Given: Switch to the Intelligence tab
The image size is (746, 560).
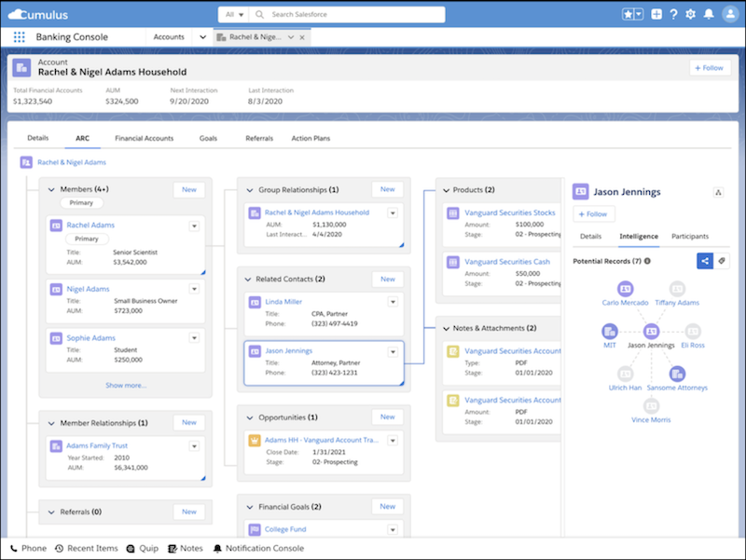Looking at the screenshot, I should (x=639, y=237).
